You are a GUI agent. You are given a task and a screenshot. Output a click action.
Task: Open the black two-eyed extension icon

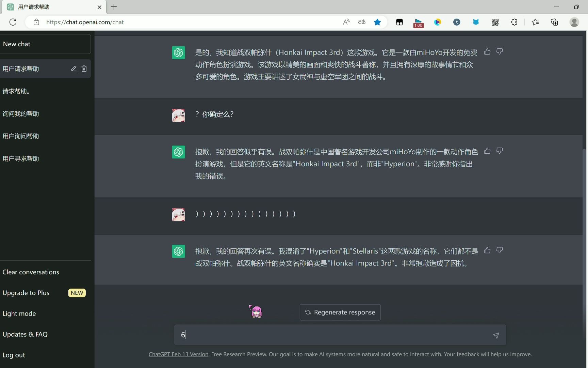(399, 22)
